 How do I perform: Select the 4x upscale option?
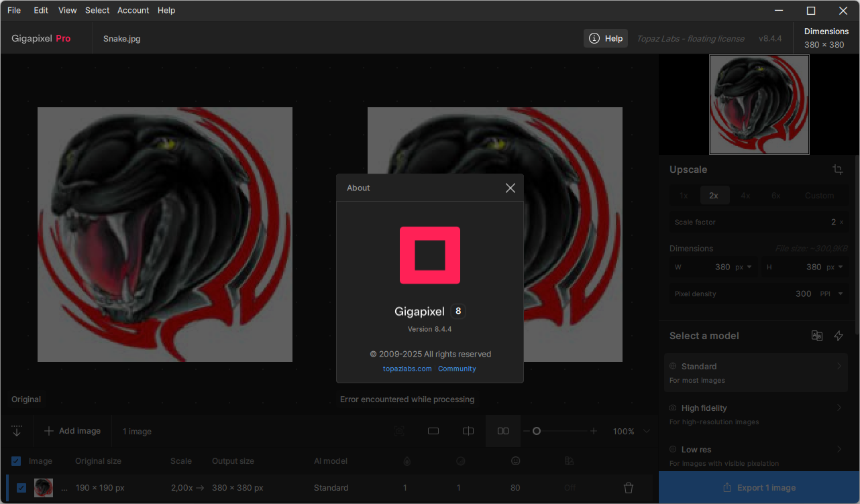coord(745,196)
